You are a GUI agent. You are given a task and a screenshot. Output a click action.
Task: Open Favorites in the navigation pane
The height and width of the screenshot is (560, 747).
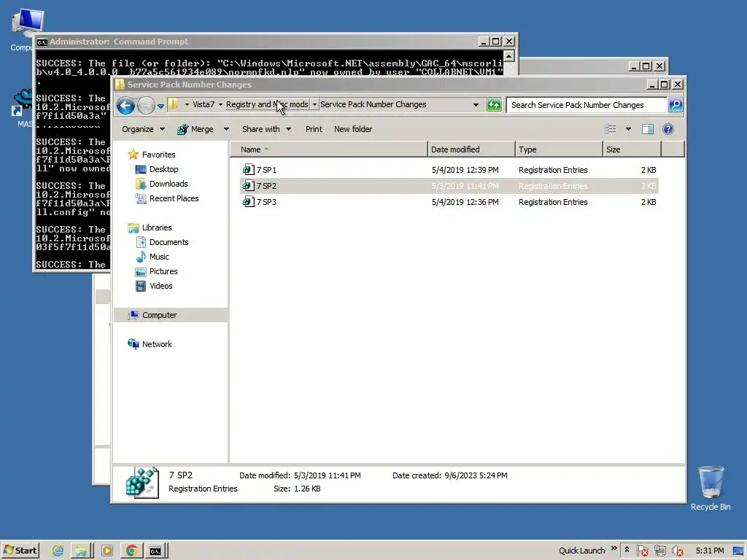click(152, 155)
